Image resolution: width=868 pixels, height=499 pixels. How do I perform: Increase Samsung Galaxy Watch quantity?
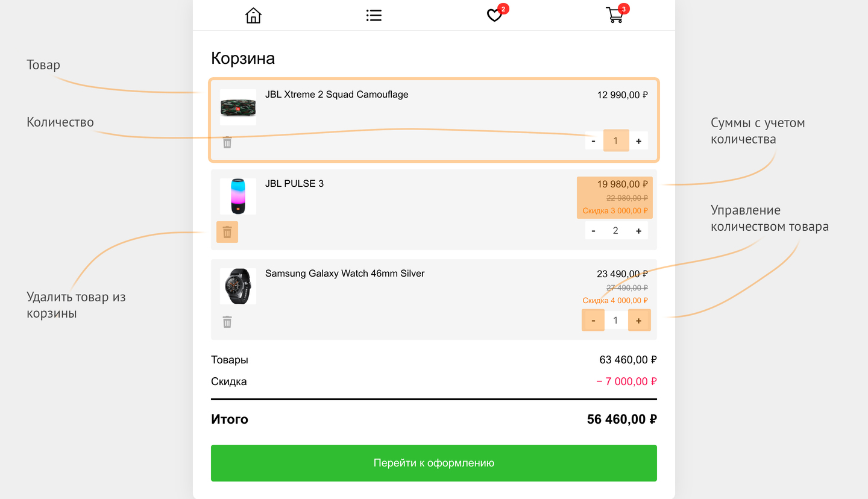click(x=638, y=319)
